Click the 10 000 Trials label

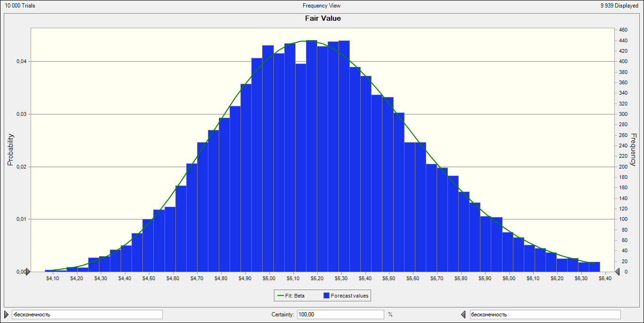click(20, 6)
